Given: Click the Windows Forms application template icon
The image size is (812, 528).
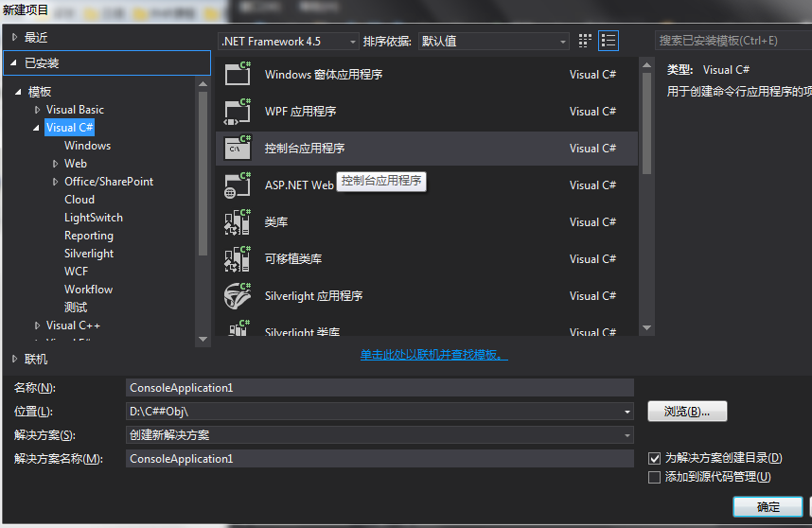Looking at the screenshot, I should pos(238,74).
